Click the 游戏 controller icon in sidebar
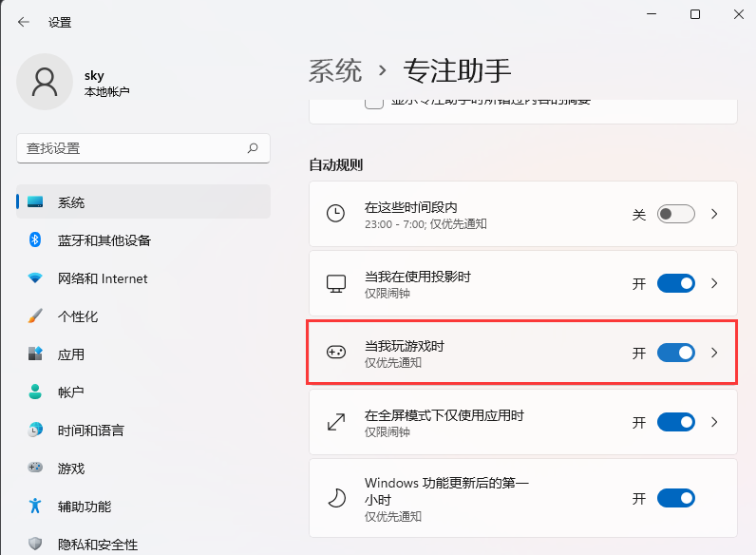756x555 pixels. point(35,469)
